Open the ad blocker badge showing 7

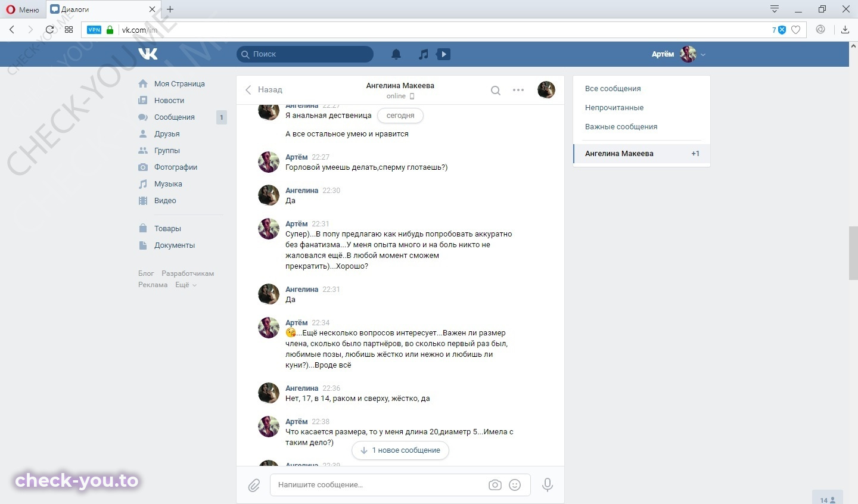pos(779,30)
